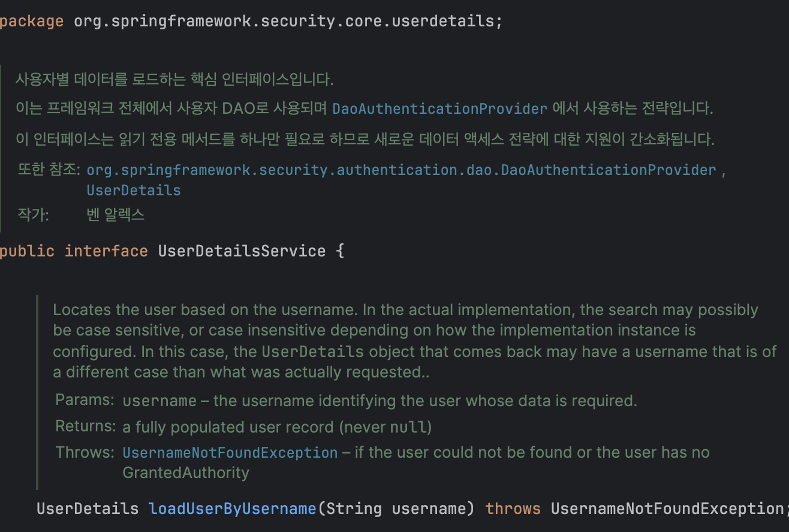789x532 pixels.
Task: Click the 작가: label
Action: [x=34, y=214]
